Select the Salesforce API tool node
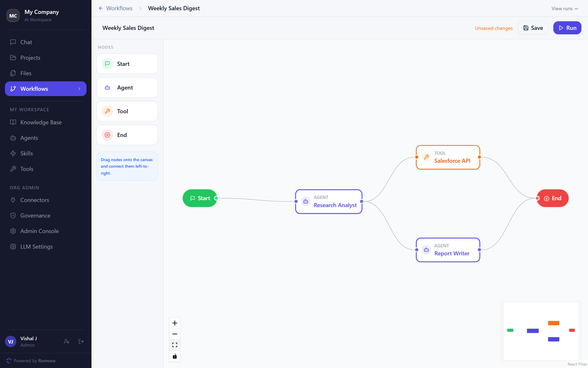Image resolution: width=588 pixels, height=368 pixels. (448, 157)
